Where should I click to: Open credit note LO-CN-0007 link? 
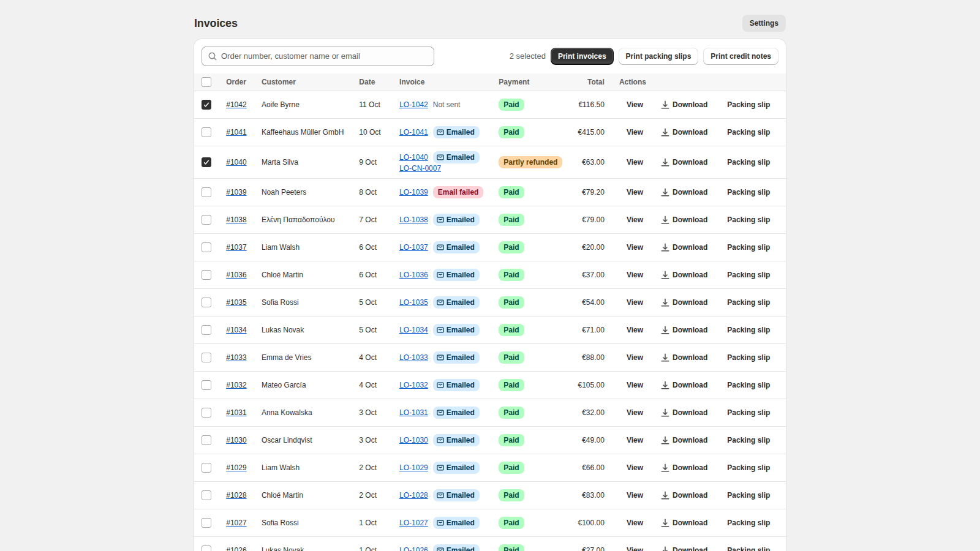[x=420, y=168]
